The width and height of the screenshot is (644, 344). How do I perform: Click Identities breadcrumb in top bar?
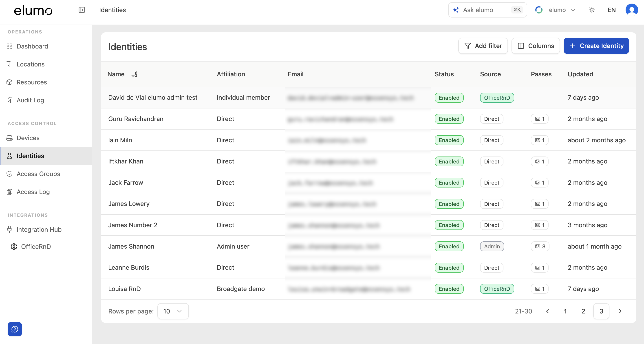click(112, 10)
